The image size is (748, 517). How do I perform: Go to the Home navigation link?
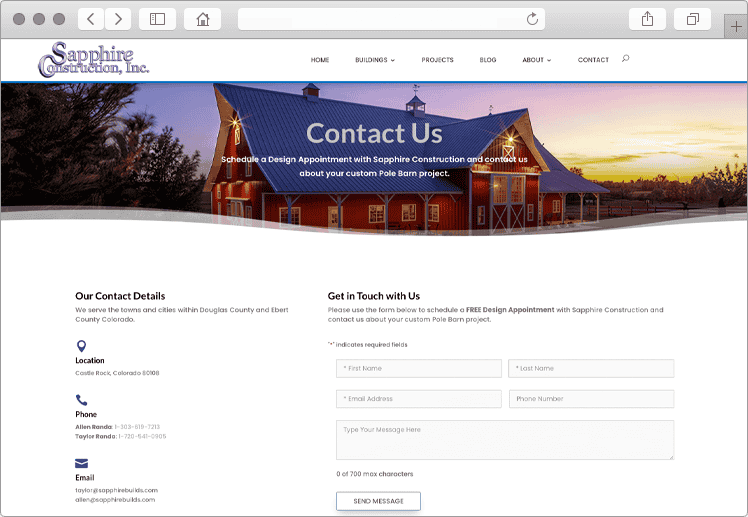point(320,60)
